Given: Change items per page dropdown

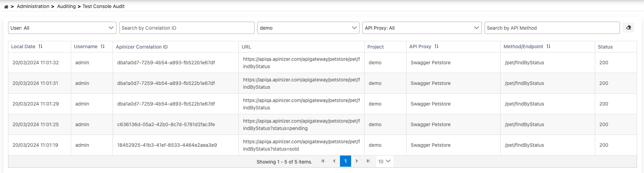Looking at the screenshot, I should pyautogui.click(x=384, y=161).
